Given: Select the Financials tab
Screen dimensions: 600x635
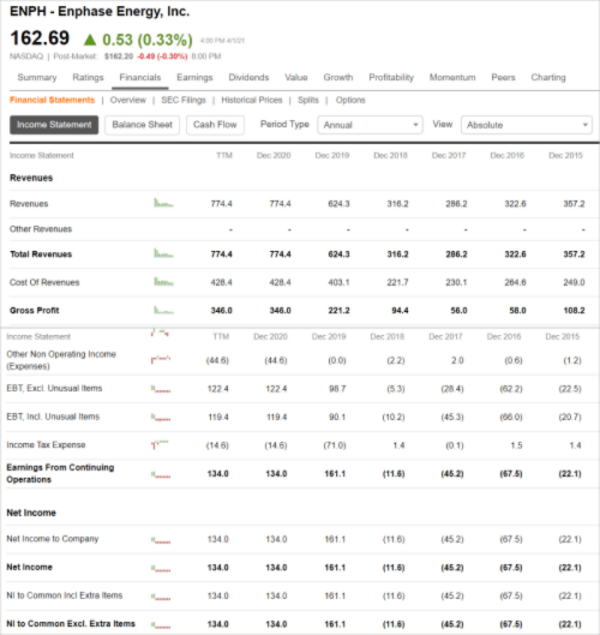Looking at the screenshot, I should (140, 77).
